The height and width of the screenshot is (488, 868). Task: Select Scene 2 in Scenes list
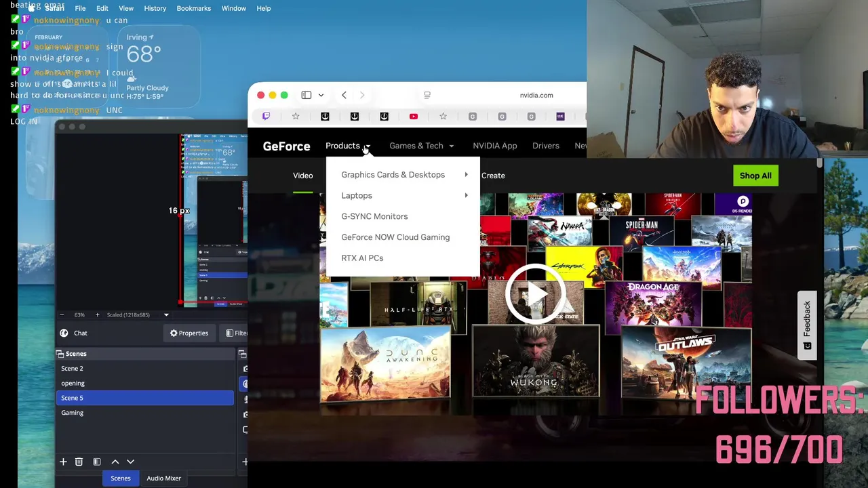click(x=145, y=369)
